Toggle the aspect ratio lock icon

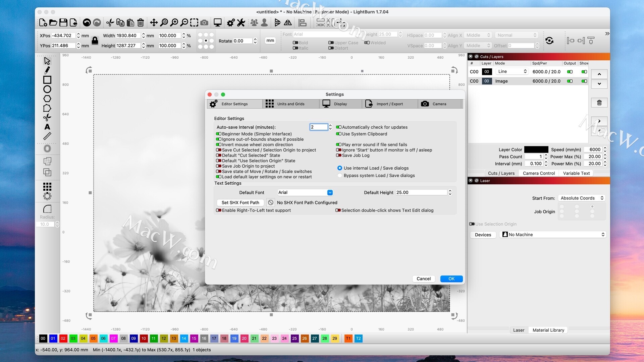(95, 41)
